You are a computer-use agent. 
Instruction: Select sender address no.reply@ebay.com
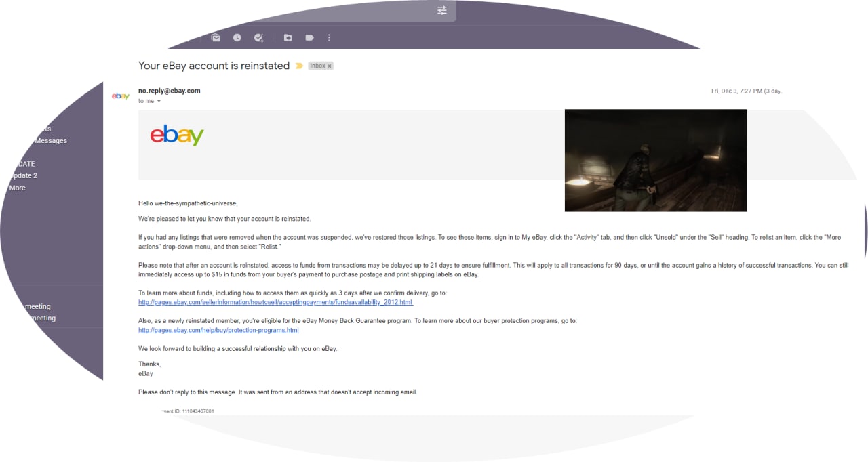point(170,91)
